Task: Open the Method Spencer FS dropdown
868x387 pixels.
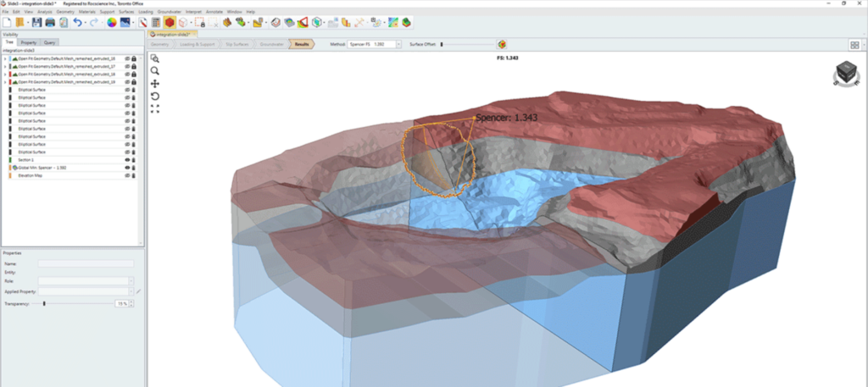Action: (398, 44)
